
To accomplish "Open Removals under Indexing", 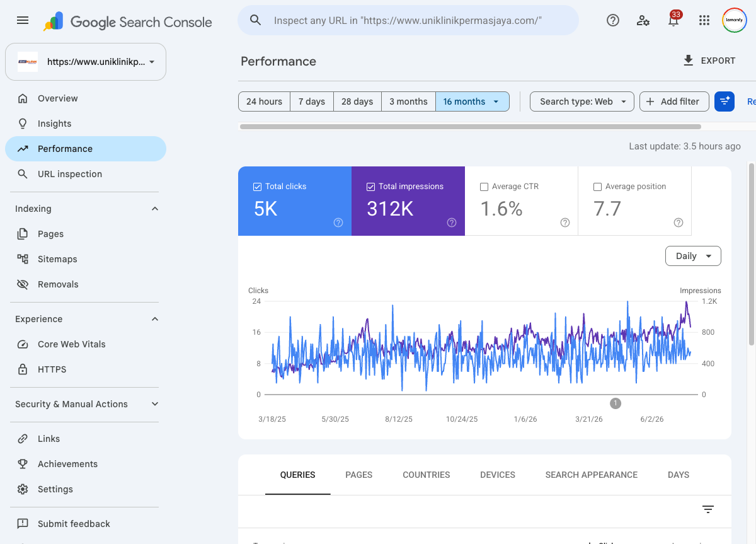I will 86,284.
